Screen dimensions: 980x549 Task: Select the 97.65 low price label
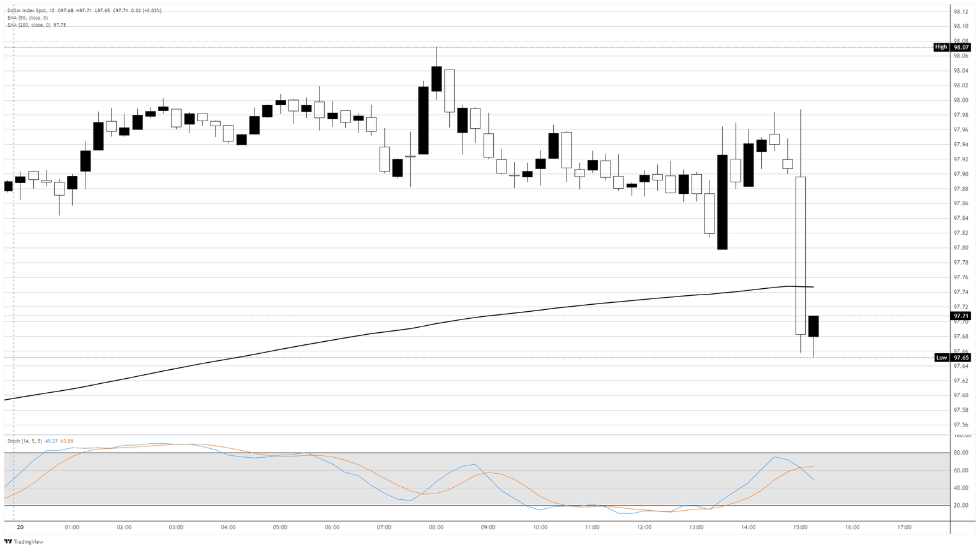961,358
